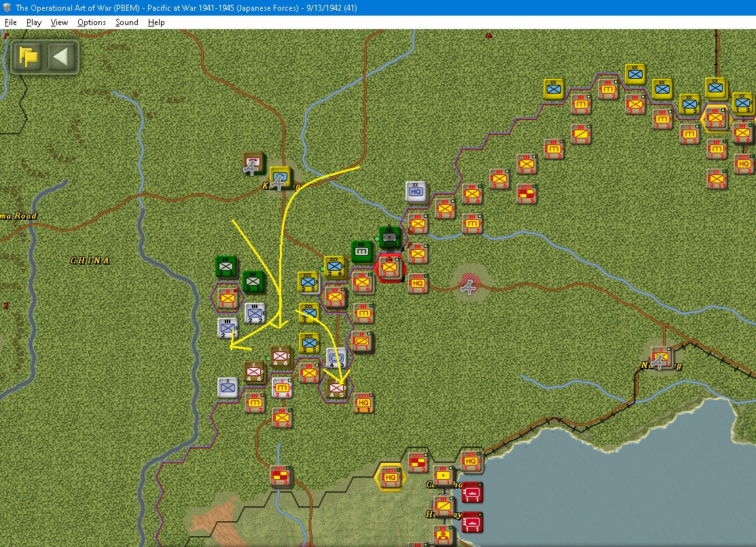Select the yellow-hex highlighted infantry 2-5

point(715,118)
